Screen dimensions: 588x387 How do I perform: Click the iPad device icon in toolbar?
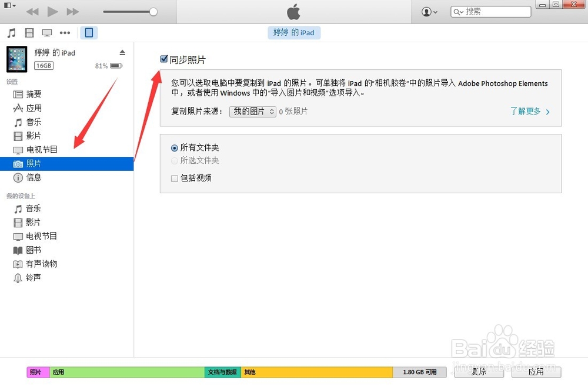coord(89,32)
